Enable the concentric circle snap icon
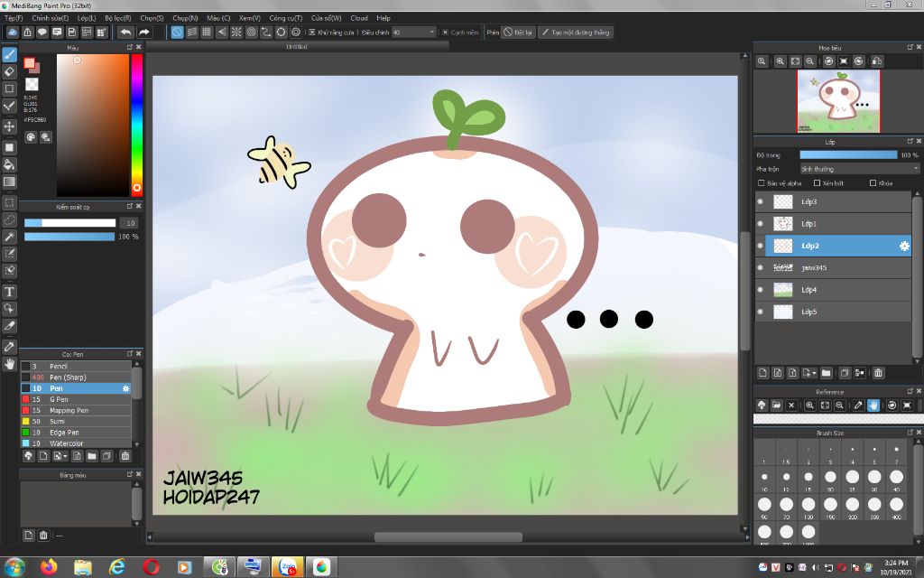Viewport: 924px width, 578px height. [x=251, y=33]
